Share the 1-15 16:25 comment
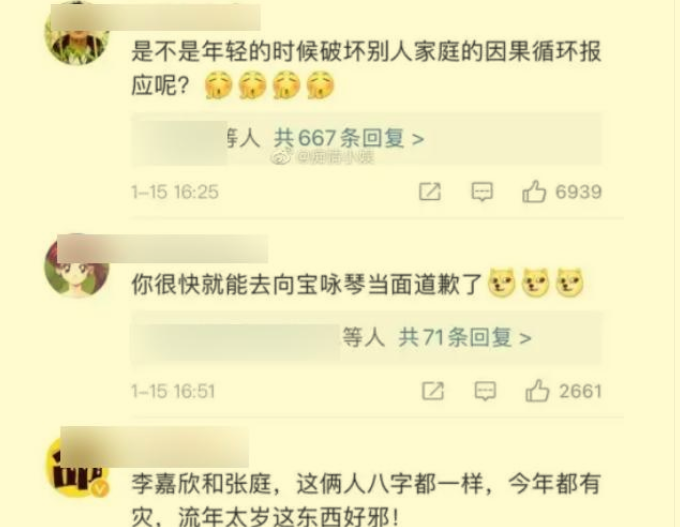This screenshot has height=527, width=680. click(x=430, y=192)
